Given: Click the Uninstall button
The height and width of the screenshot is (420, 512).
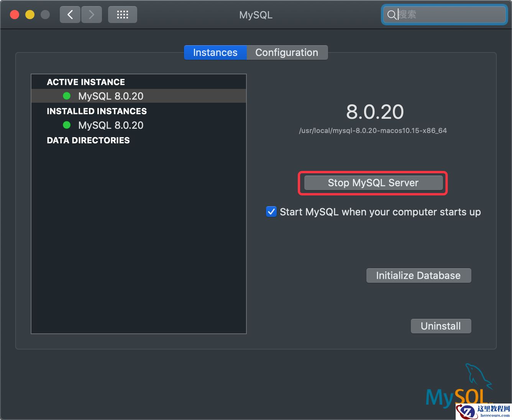Looking at the screenshot, I should point(441,326).
